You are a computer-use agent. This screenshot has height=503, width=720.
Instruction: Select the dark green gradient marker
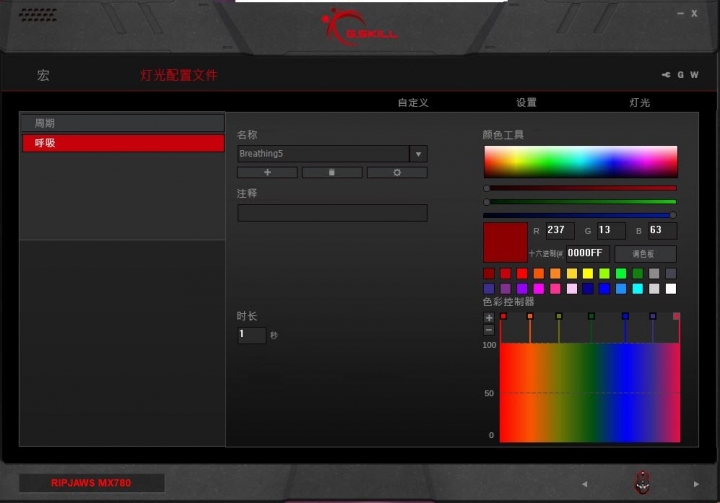point(591,316)
